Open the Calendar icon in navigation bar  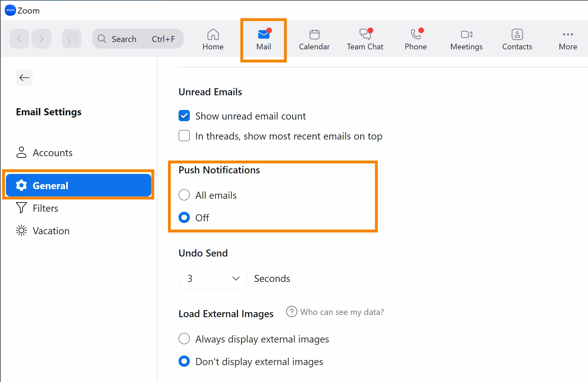coord(314,35)
